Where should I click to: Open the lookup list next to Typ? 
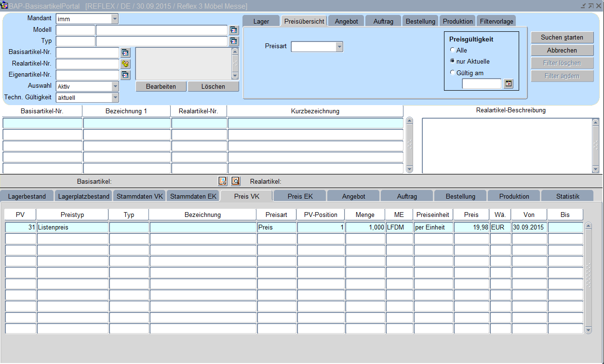tap(234, 41)
